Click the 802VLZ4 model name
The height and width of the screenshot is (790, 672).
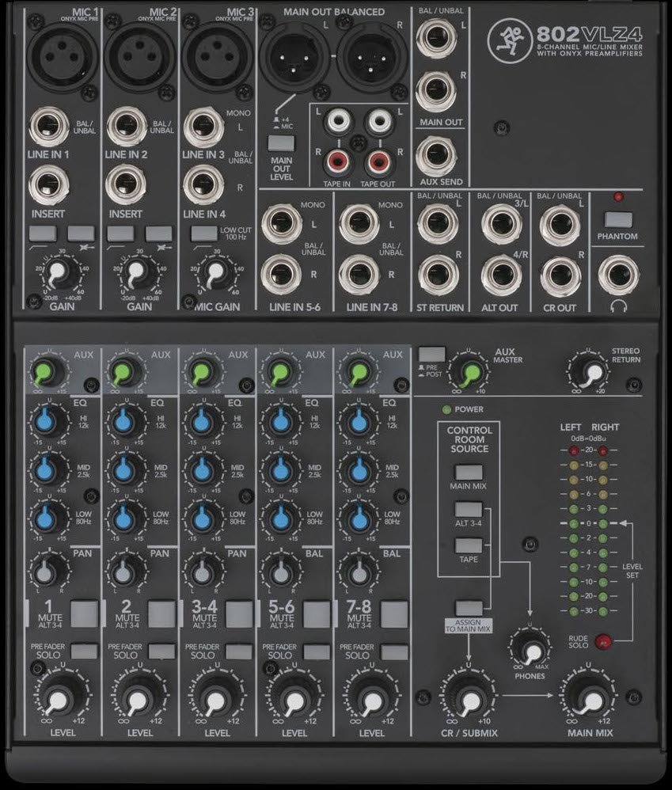(590, 34)
